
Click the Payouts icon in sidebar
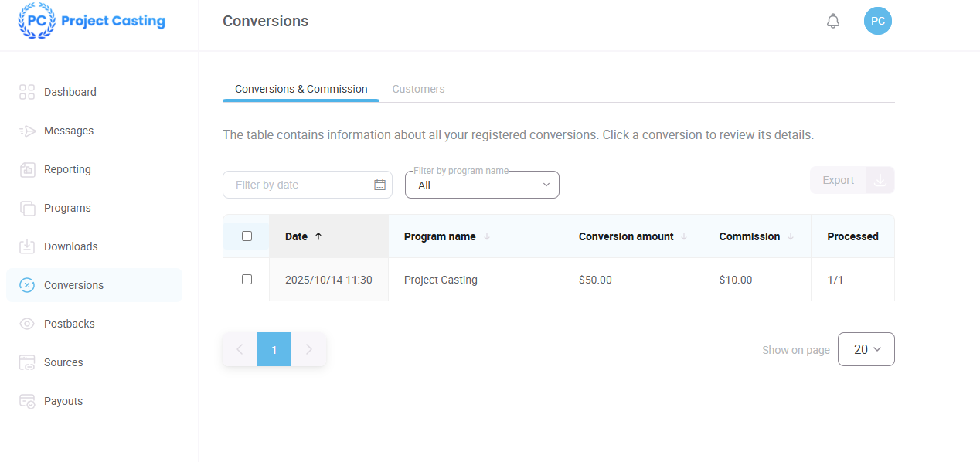click(x=27, y=401)
